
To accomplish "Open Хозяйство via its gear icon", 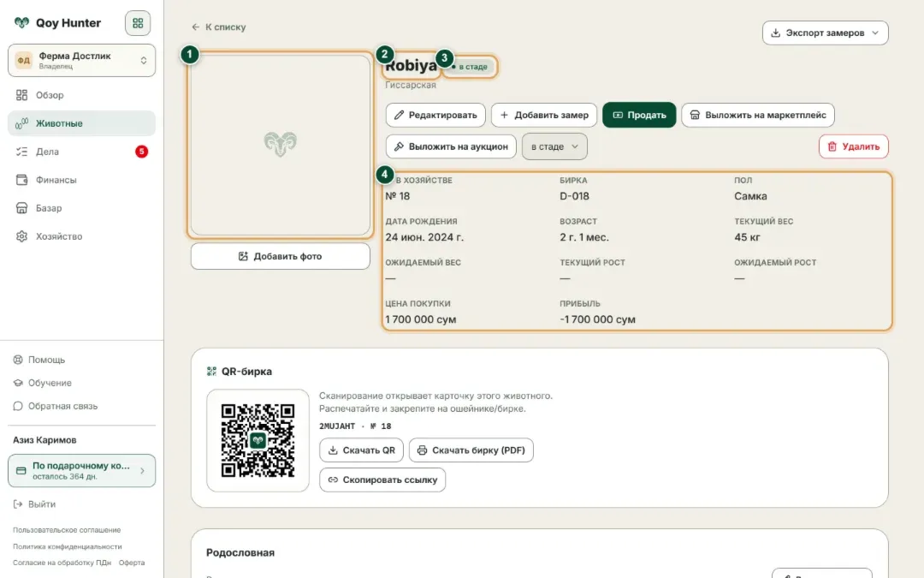I will (x=21, y=236).
